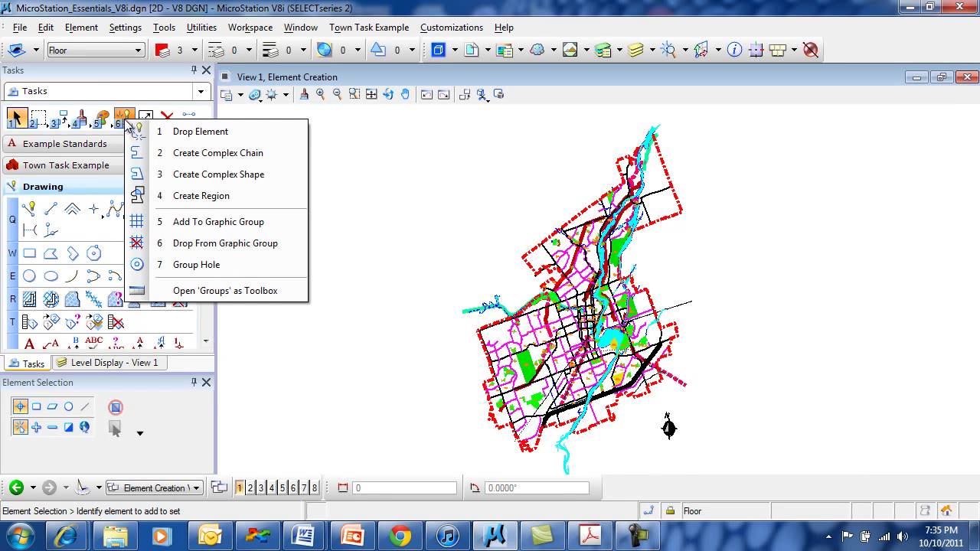This screenshot has height=551, width=980.
Task: Click the Zoom In magnifier icon
Action: pyautogui.click(x=321, y=95)
